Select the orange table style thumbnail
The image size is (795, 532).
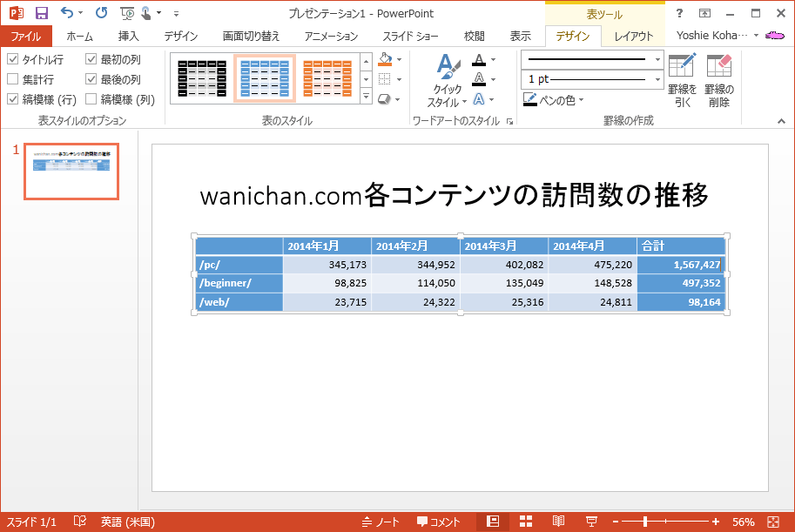point(327,78)
